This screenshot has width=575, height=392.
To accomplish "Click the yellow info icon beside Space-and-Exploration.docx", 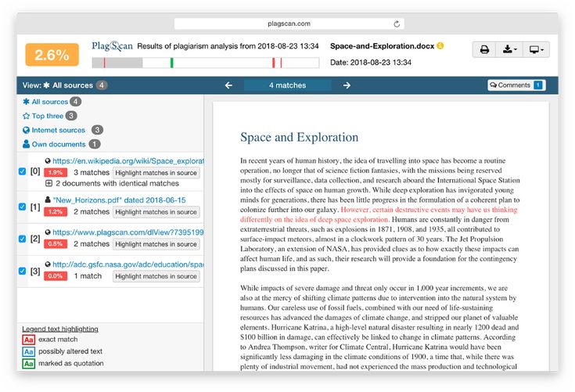I will click(x=440, y=45).
